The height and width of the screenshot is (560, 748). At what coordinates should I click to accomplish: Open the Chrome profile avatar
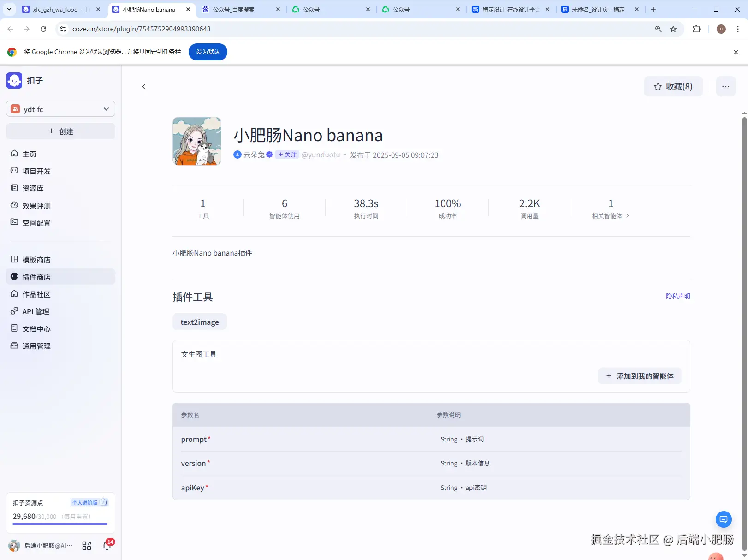(x=721, y=29)
